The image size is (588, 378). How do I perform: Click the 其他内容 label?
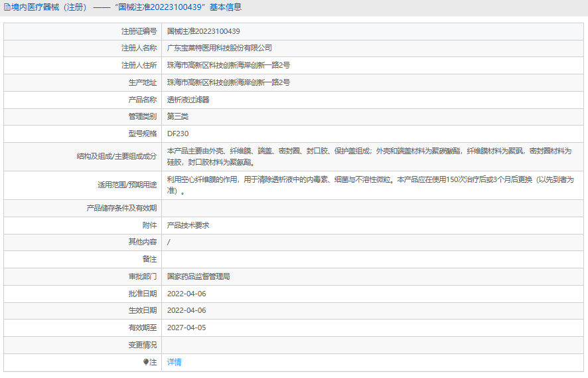pyautogui.click(x=143, y=242)
